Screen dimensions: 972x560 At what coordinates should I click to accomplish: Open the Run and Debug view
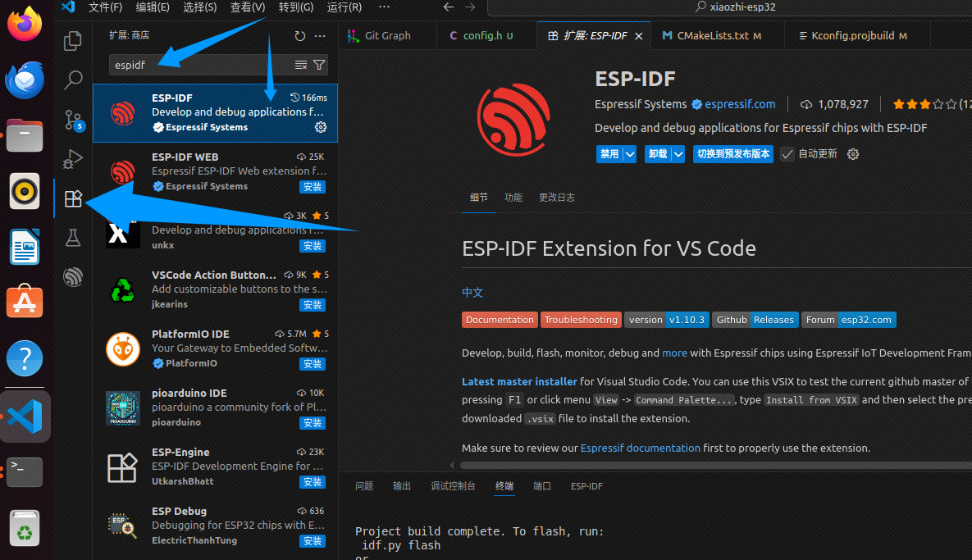click(x=72, y=158)
